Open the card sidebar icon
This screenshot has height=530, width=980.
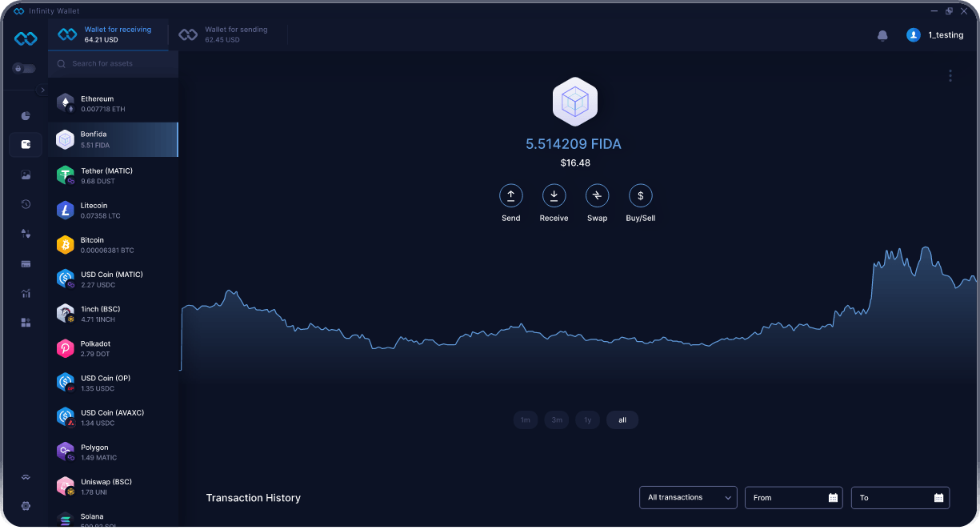pos(26,263)
